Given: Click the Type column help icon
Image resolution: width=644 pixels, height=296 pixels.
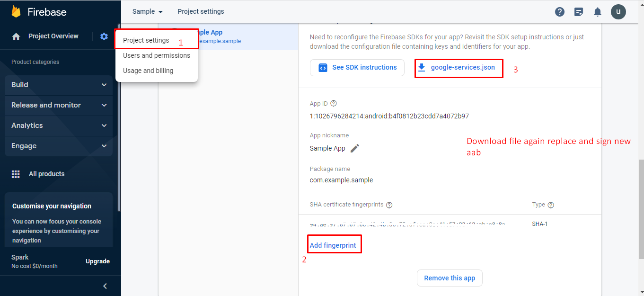Looking at the screenshot, I should 551,205.
